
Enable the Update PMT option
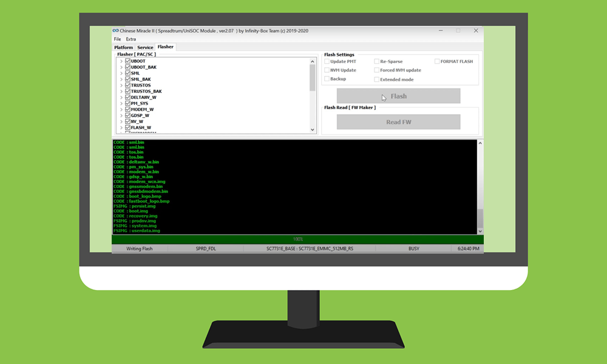point(327,61)
